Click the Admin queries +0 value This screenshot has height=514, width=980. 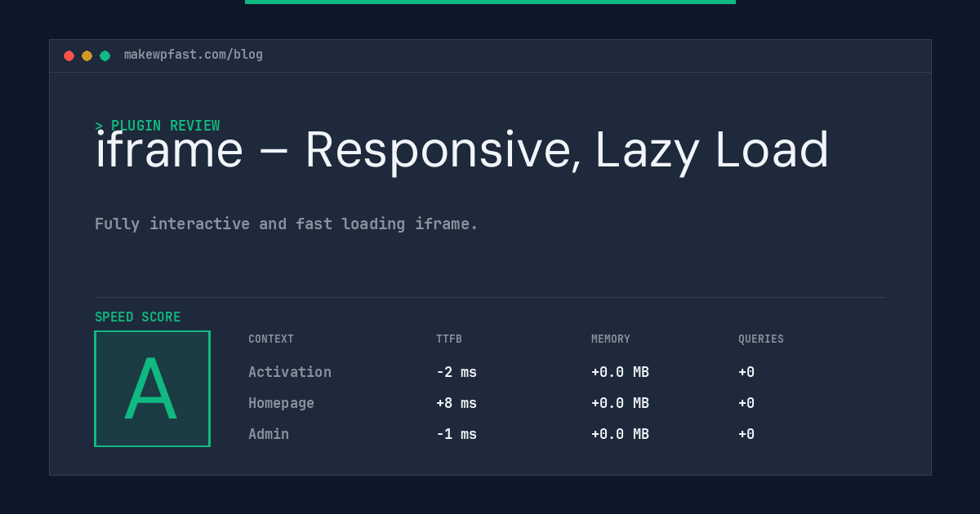(746, 434)
